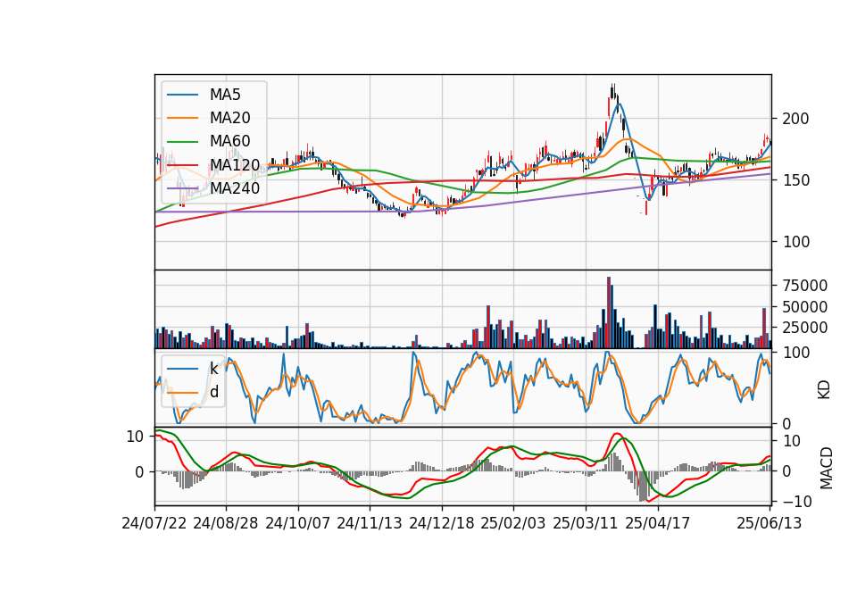Image resolution: width=857 pixels, height=616 pixels.
Task: Click the price peak candlestick above 200
Action: (613, 91)
